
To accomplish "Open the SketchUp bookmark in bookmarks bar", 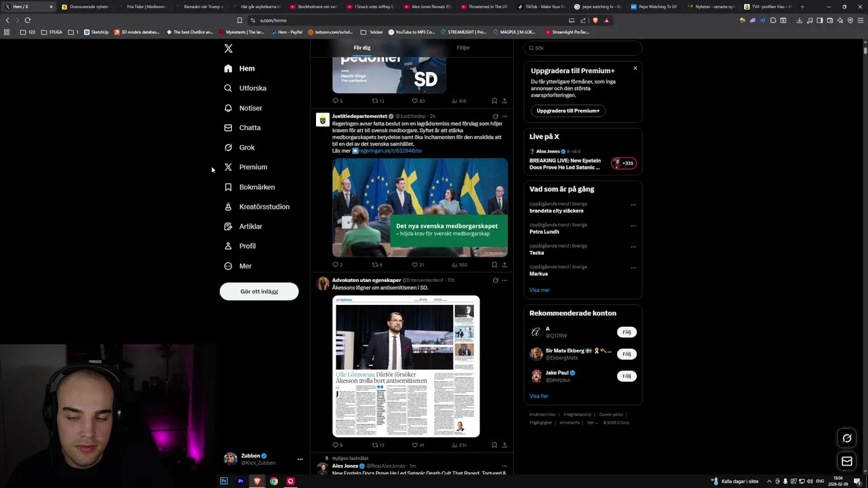I will coord(96,32).
